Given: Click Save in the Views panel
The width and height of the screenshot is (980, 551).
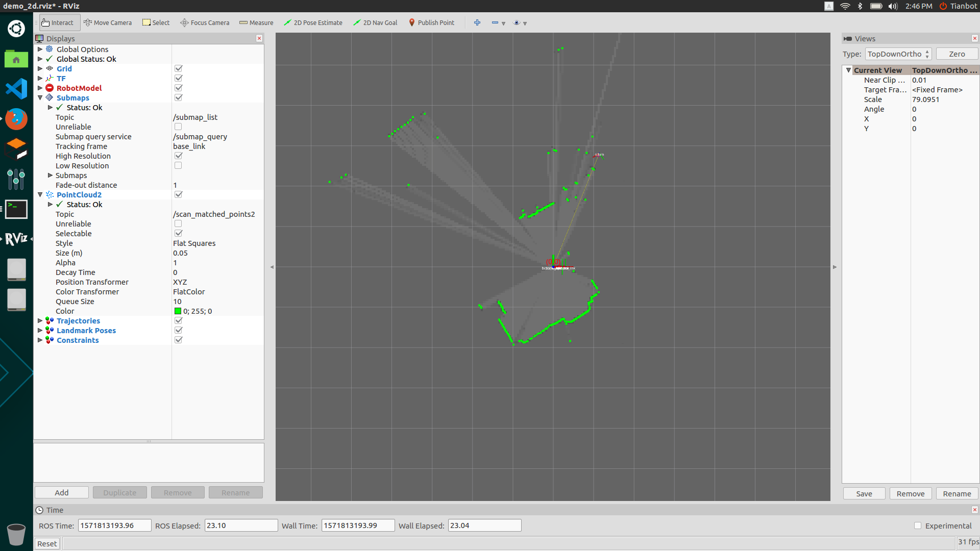Looking at the screenshot, I should click(864, 493).
